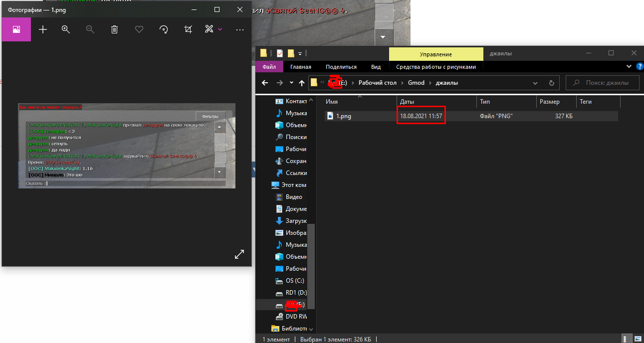Select the 1.png file
644x343 pixels.
pyautogui.click(x=343, y=116)
